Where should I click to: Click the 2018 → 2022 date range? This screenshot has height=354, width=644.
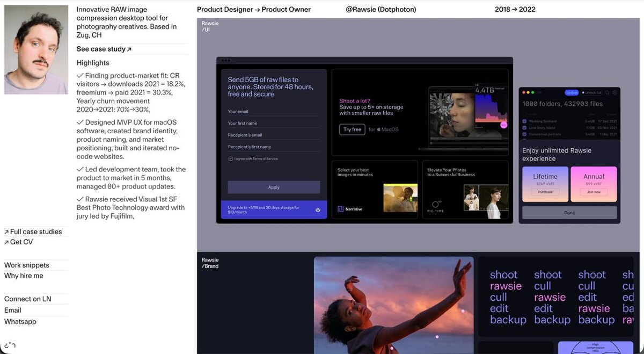coord(515,10)
